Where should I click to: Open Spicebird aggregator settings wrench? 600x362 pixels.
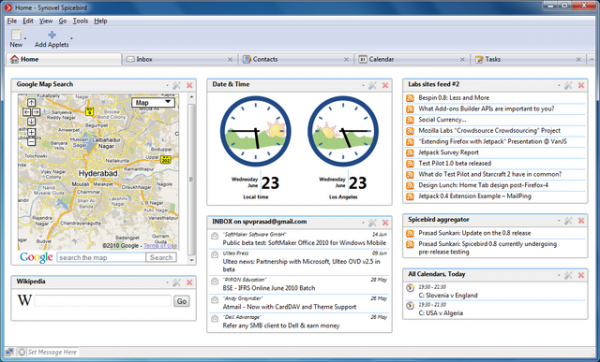point(568,220)
